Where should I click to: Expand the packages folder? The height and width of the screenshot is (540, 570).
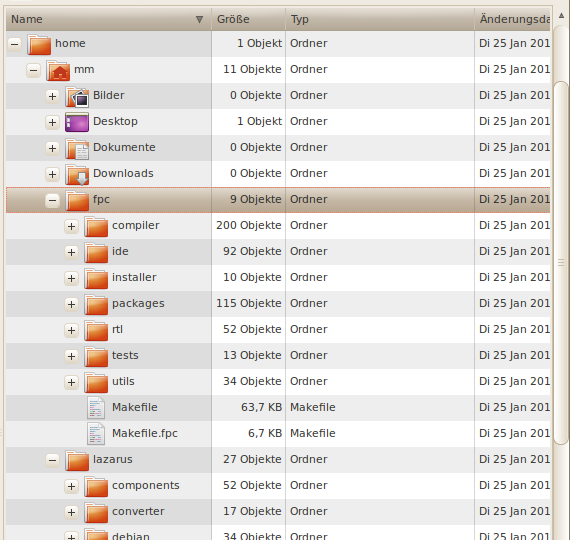coord(71,304)
